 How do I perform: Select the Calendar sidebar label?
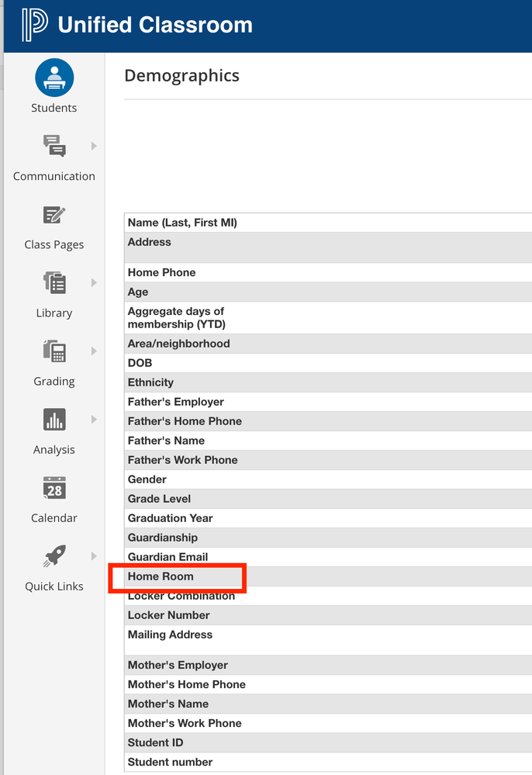click(54, 518)
